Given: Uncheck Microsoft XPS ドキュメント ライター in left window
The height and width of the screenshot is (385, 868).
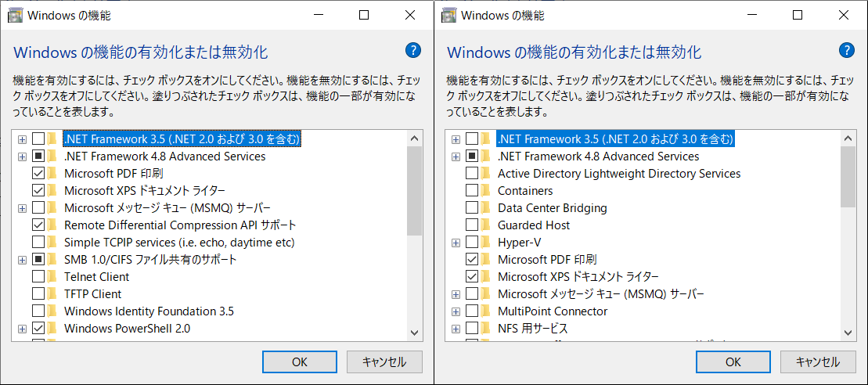Looking at the screenshot, I should (x=38, y=191).
